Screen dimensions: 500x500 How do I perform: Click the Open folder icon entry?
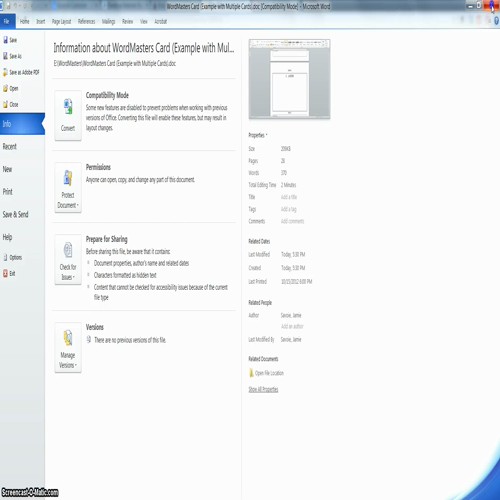click(11, 88)
